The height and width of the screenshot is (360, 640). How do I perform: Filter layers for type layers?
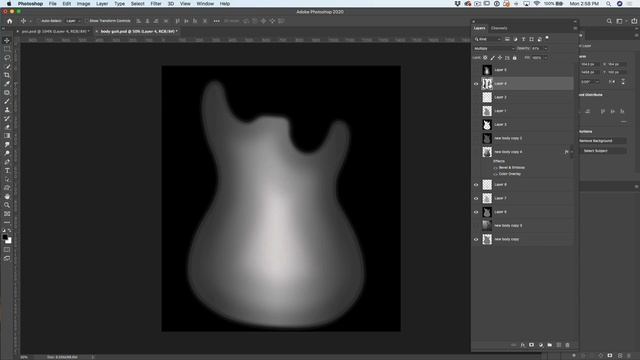523,39
